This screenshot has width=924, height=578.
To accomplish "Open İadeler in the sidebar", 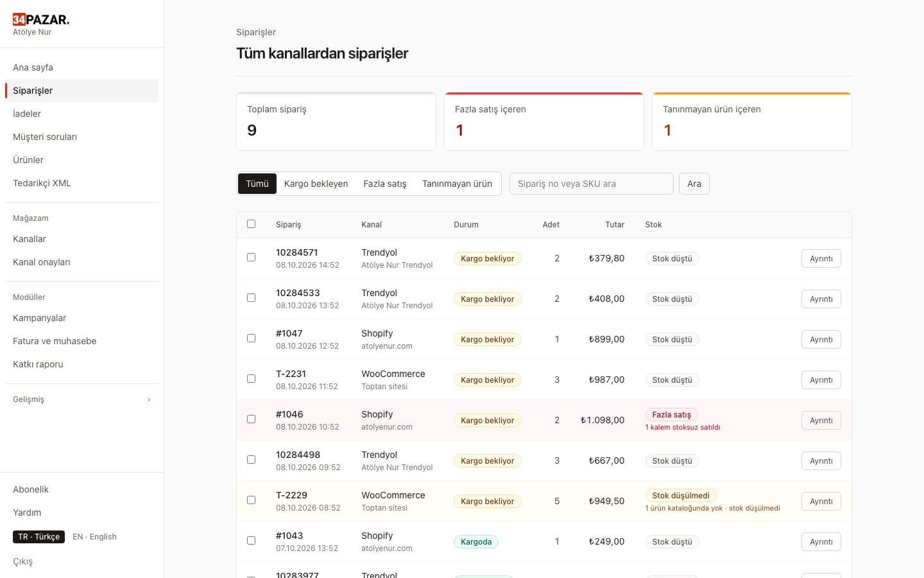I will [x=81, y=114].
